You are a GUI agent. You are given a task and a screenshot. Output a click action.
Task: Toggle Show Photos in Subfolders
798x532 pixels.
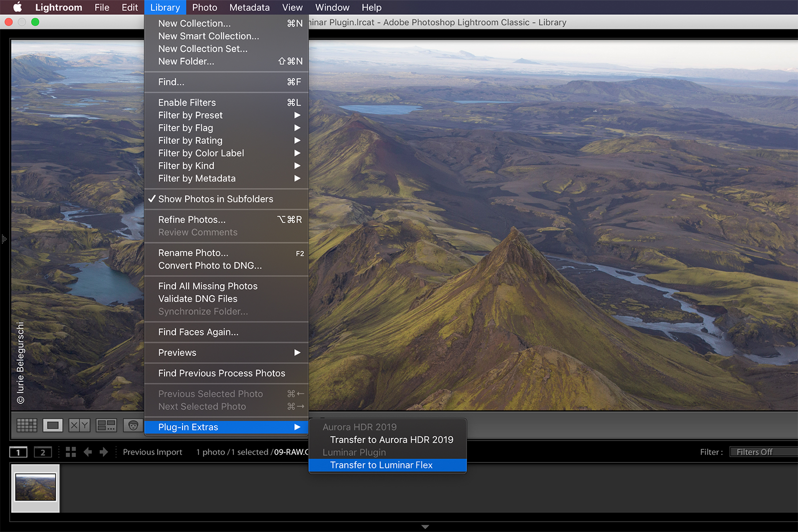(226, 199)
